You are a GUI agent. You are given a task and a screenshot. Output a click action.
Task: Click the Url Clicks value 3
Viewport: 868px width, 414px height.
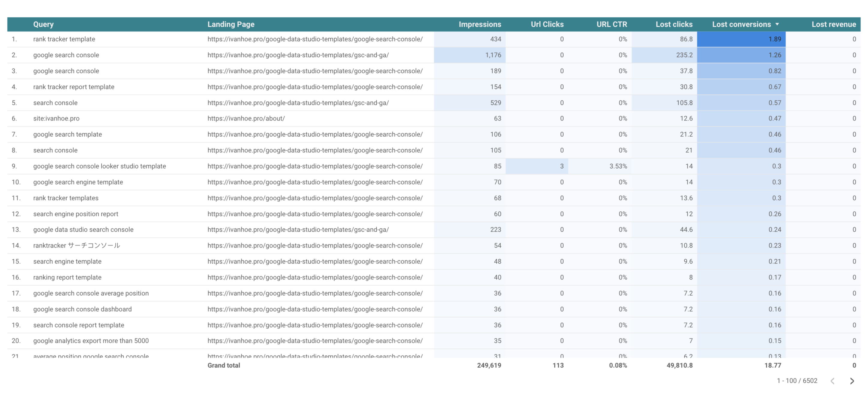coord(537,166)
